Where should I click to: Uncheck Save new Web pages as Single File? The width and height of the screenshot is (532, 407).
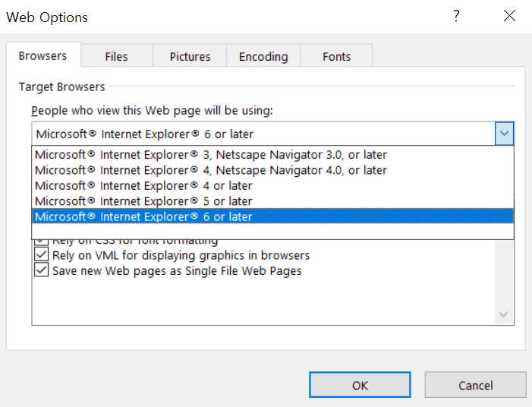click(42, 270)
